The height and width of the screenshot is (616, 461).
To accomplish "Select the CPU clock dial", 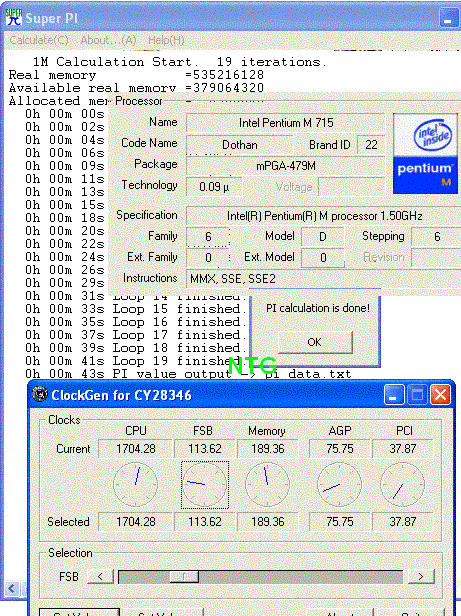I will coord(136,484).
